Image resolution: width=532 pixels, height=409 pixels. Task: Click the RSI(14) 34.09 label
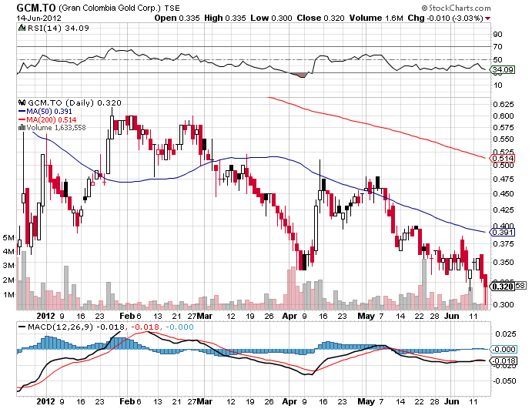pyautogui.click(x=58, y=28)
